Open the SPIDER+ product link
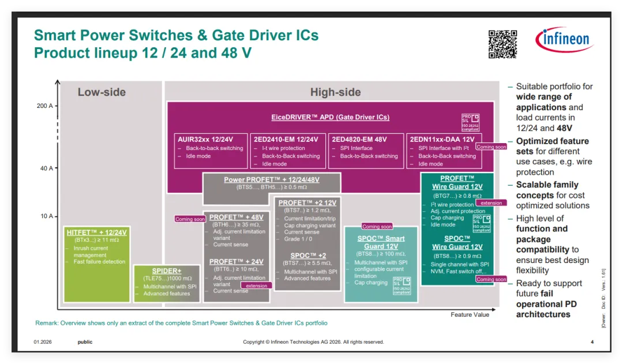Image resolution: width=623 pixels, height=364 pixels. pos(167,271)
